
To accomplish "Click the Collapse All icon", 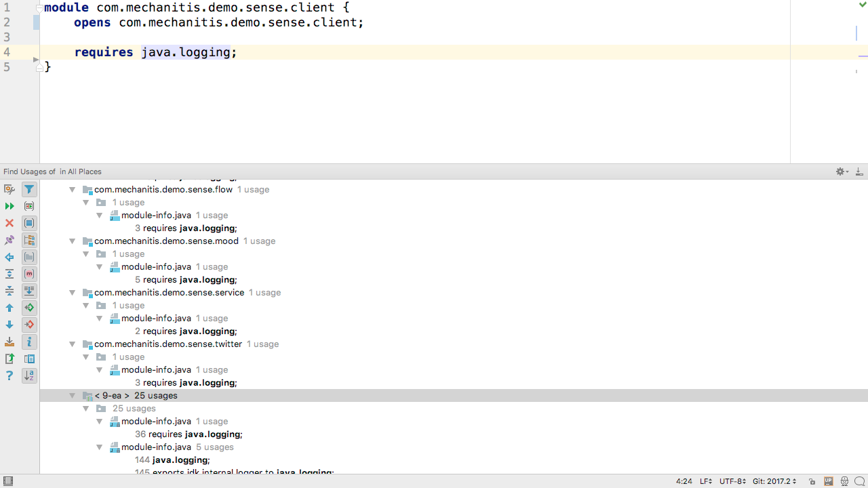I will tap(9, 291).
